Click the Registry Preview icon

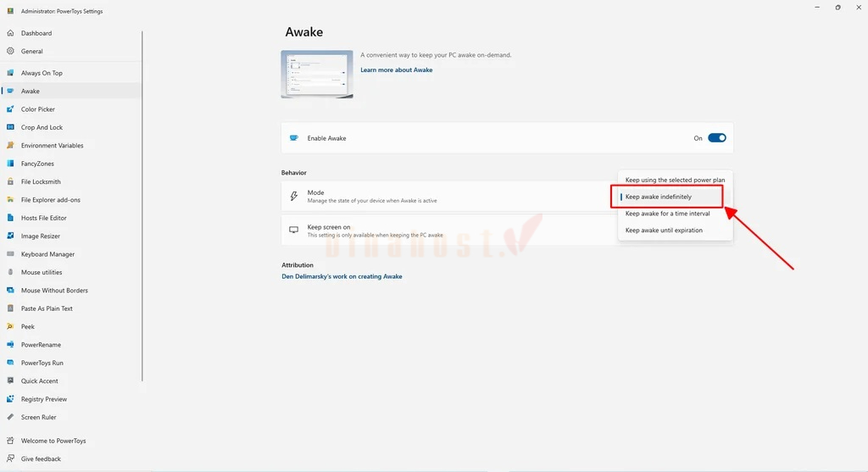pos(10,399)
